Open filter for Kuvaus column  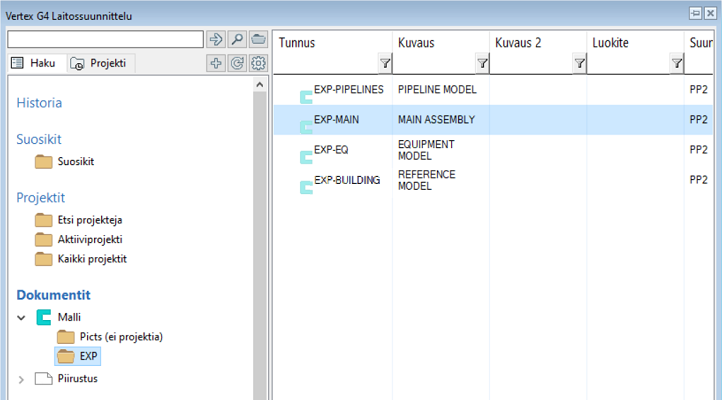pos(482,64)
